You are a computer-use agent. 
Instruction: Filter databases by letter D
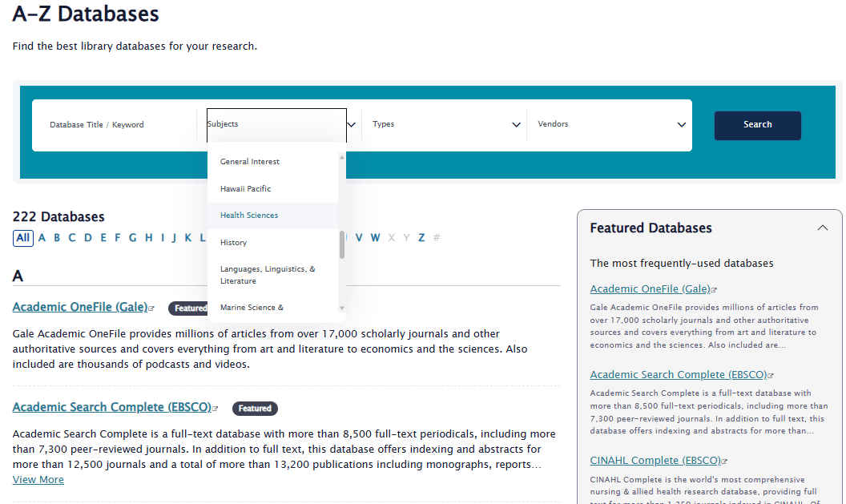pyautogui.click(x=88, y=237)
